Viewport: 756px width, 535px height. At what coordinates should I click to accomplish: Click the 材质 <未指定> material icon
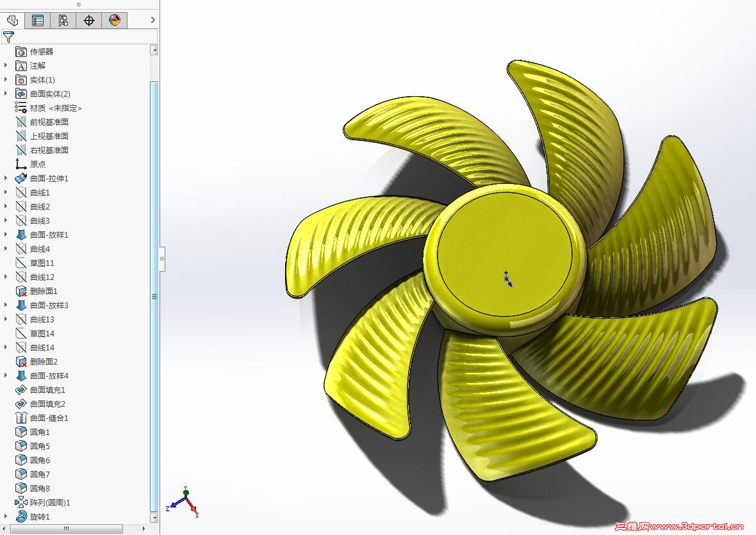21,108
